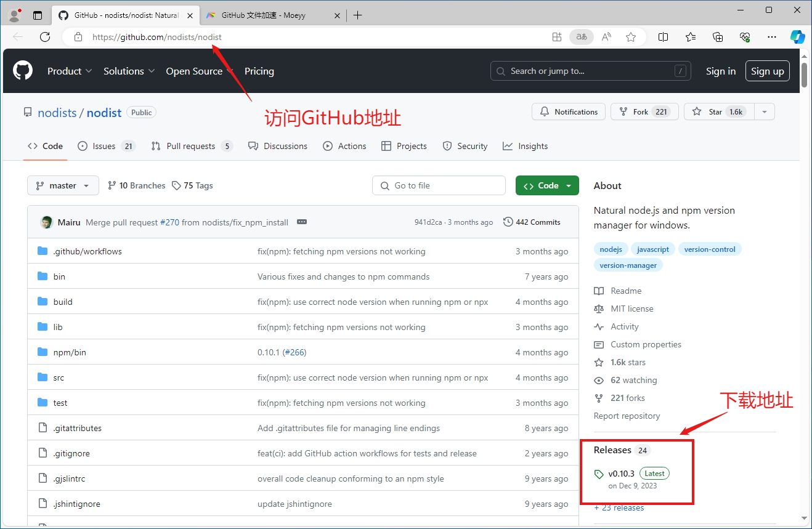
Task: Open tab actions menu icon
Action: tap(38, 15)
